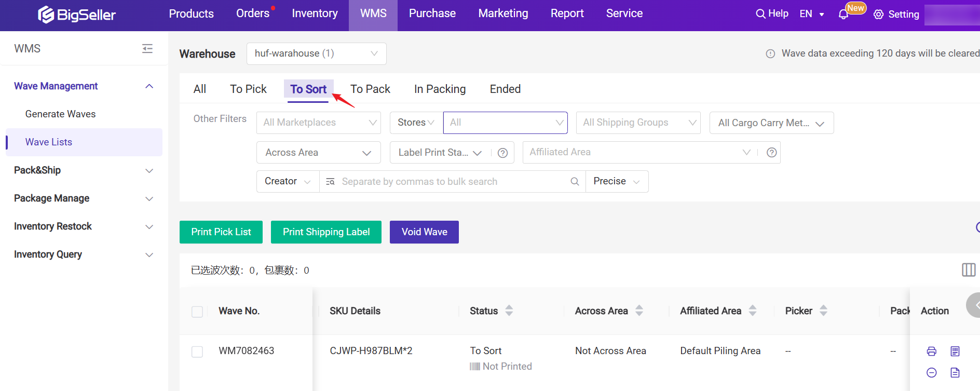Open column settings icon above the table

point(968,269)
